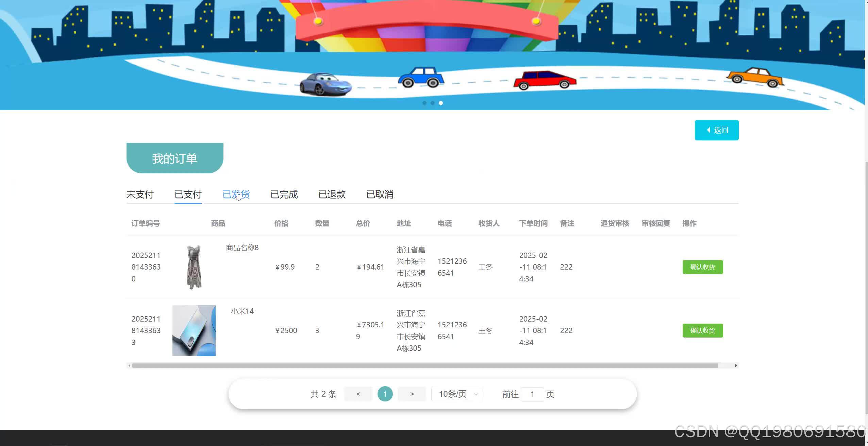
Task: Go to next page with > arrow
Action: pyautogui.click(x=412, y=394)
